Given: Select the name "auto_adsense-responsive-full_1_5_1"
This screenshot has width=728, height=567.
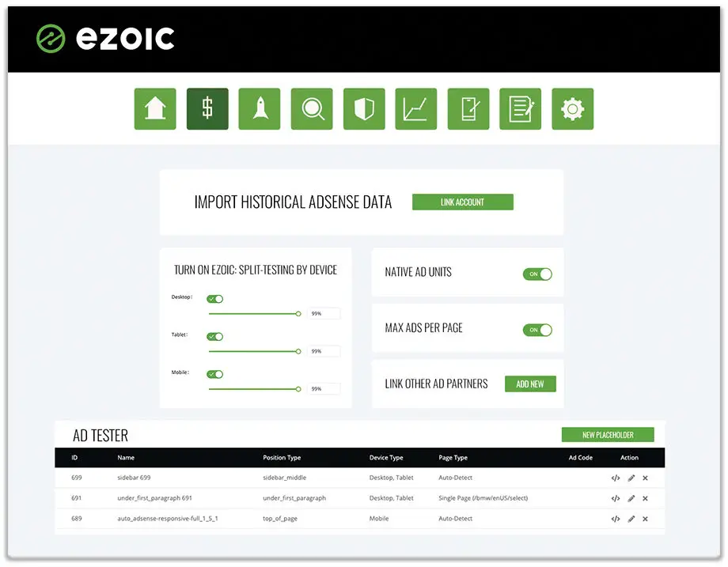Looking at the screenshot, I should point(168,518).
